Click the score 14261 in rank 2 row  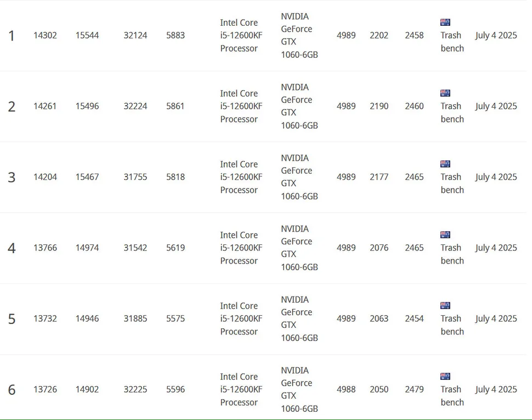click(45, 107)
